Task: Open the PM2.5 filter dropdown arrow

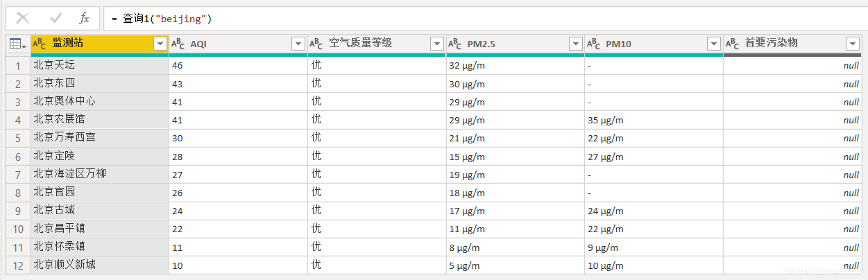Action: pos(576,44)
